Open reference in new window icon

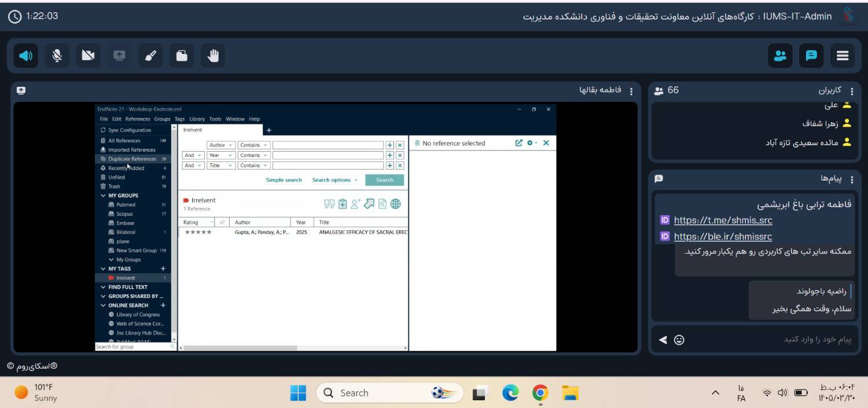(x=518, y=143)
